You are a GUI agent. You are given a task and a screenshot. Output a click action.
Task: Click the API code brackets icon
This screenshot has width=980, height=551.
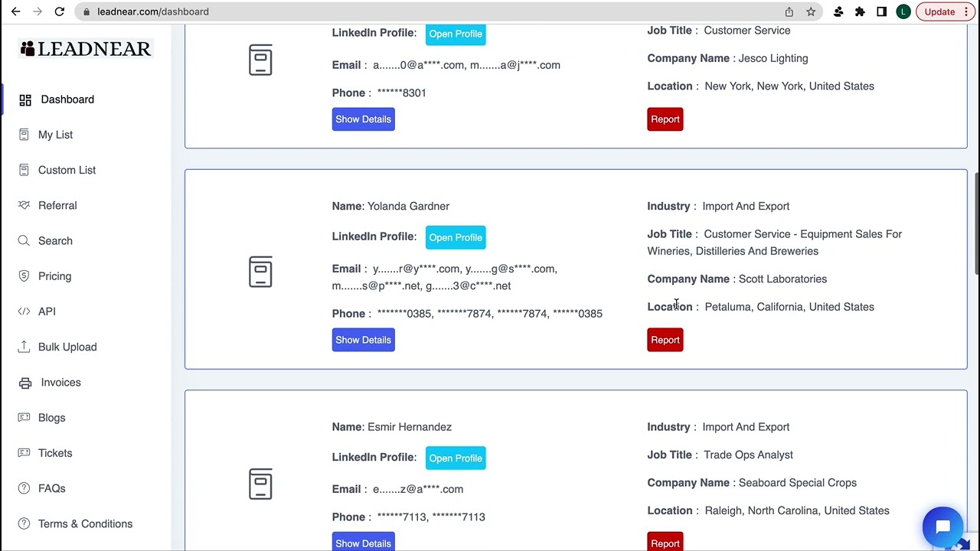(24, 311)
